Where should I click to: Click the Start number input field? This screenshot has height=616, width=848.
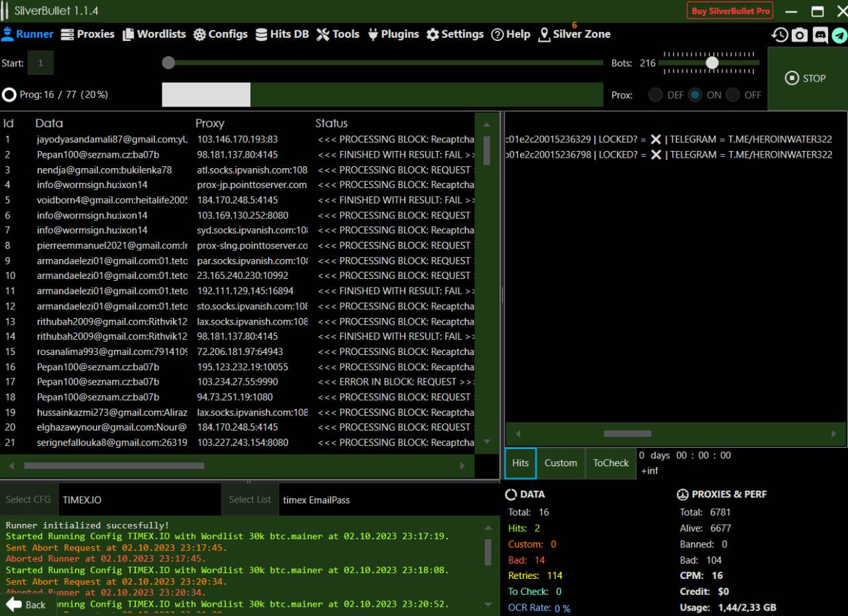(x=40, y=63)
